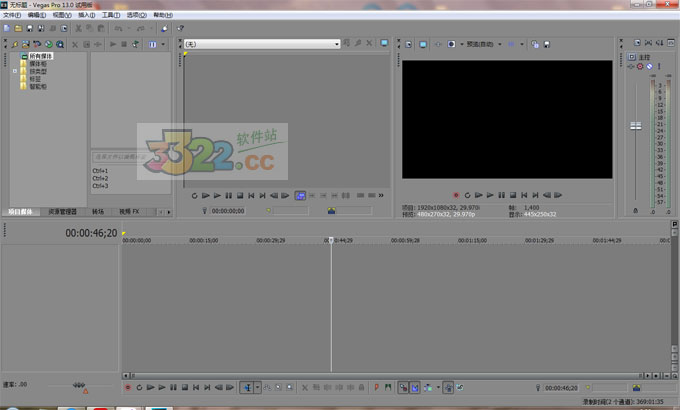Screen dimensions: 680x410
Task: Click the Redo arrow in main toolbar
Action: pyautogui.click(x=141, y=29)
